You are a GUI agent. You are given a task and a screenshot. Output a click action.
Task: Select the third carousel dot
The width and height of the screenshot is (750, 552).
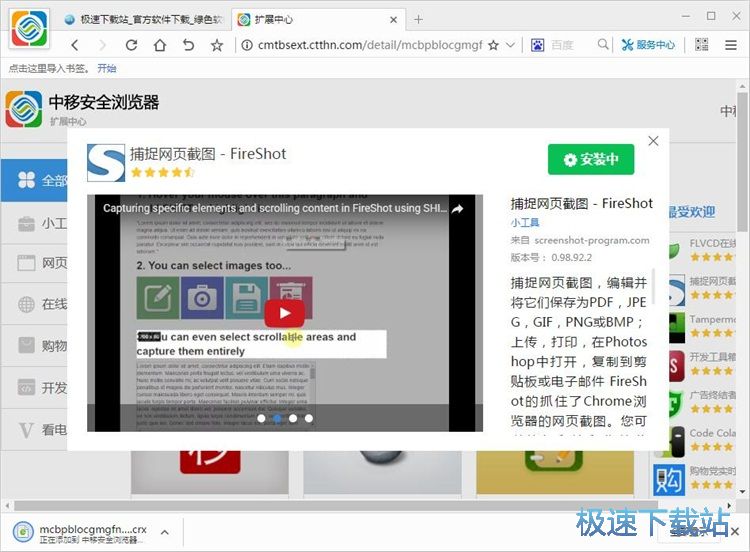[x=293, y=419]
